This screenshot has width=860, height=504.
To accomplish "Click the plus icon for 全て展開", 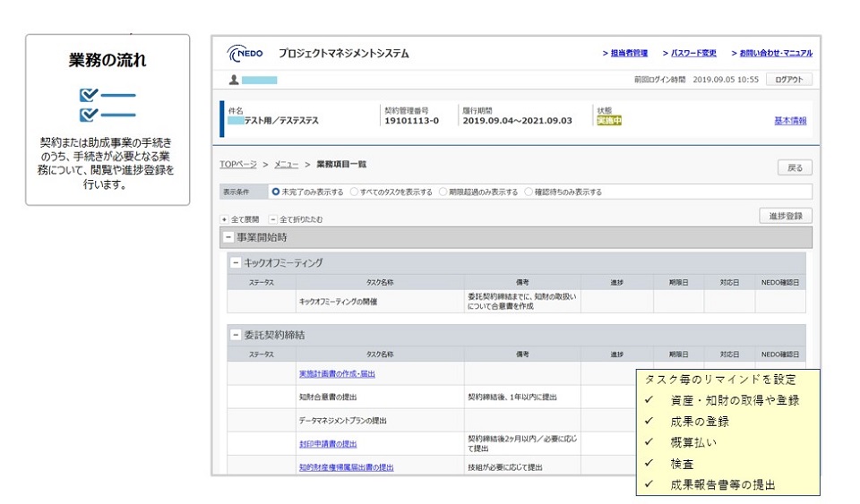I will [224, 219].
